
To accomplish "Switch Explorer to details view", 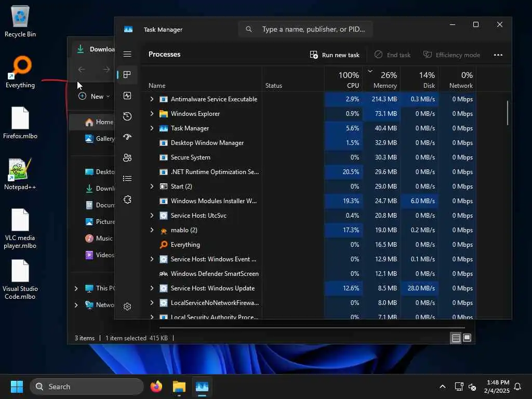I will point(456,338).
